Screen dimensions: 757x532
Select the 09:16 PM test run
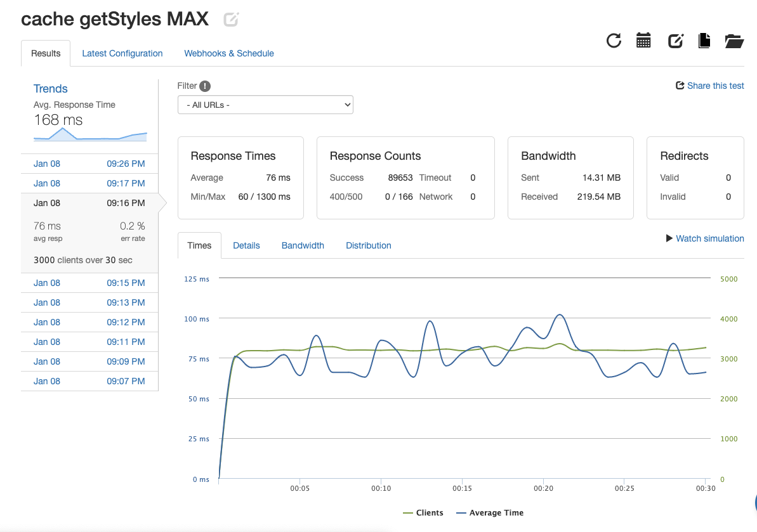click(89, 203)
